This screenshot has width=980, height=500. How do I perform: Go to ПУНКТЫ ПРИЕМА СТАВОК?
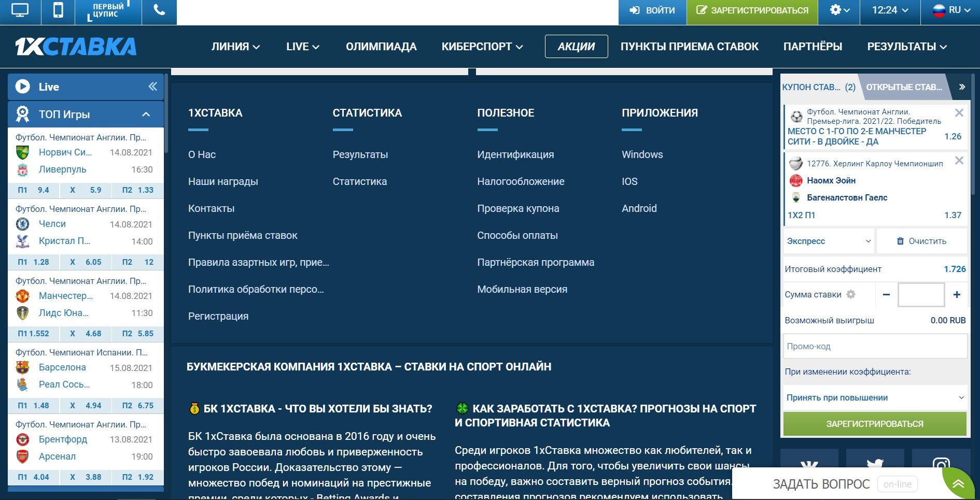[690, 47]
